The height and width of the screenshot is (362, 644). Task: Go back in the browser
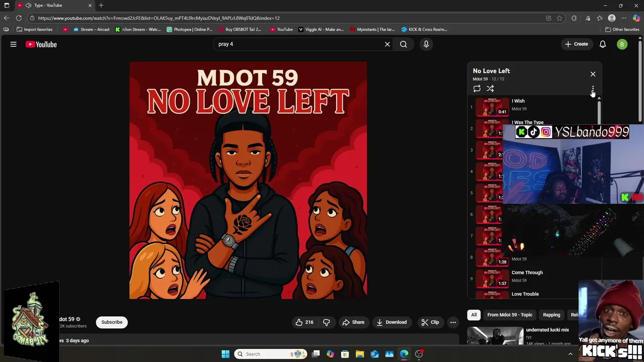click(x=7, y=18)
